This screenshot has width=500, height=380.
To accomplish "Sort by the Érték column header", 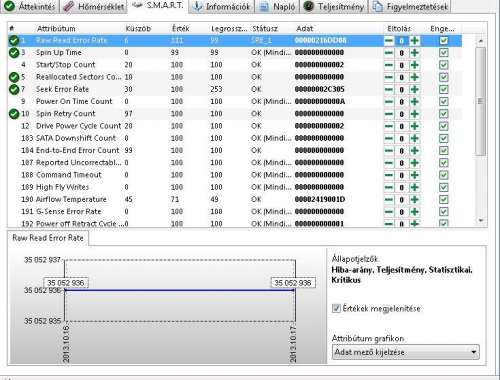I will tap(181, 29).
